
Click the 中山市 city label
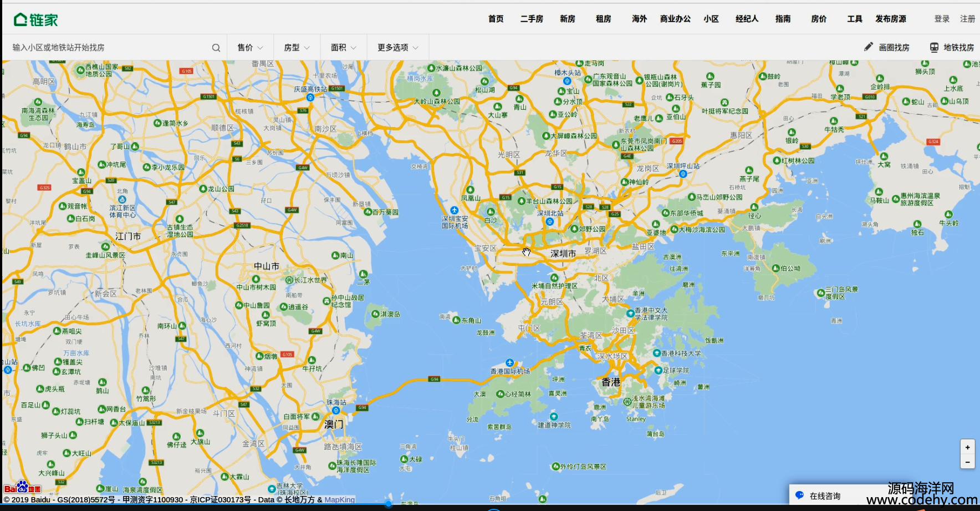[x=267, y=266]
